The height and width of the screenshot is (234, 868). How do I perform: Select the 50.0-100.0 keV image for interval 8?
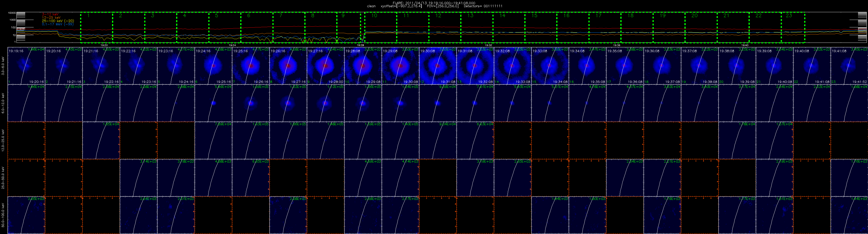click(x=288, y=215)
